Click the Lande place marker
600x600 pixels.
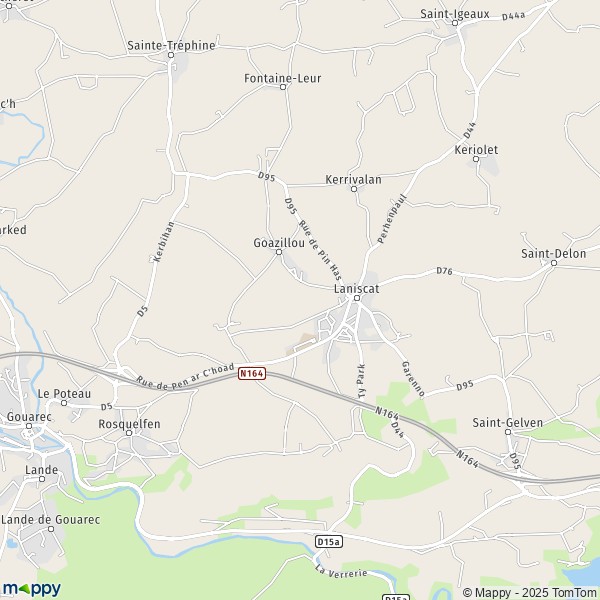(42, 479)
